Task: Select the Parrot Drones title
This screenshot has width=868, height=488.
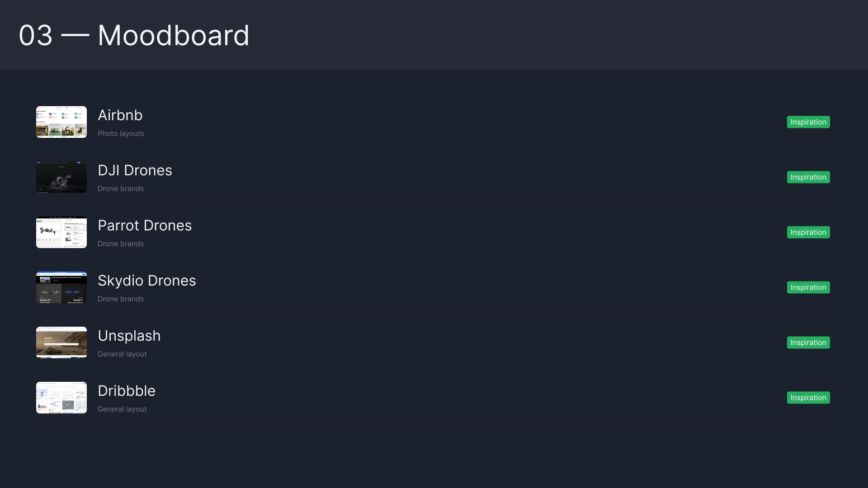Action: [x=145, y=225]
